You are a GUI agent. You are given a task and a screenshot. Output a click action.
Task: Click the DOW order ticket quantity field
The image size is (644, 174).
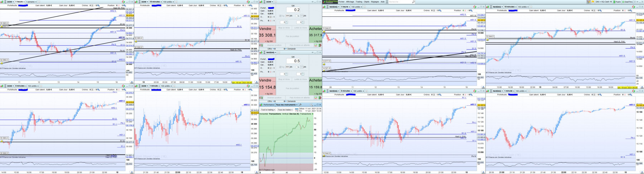pyautogui.click(x=293, y=10)
